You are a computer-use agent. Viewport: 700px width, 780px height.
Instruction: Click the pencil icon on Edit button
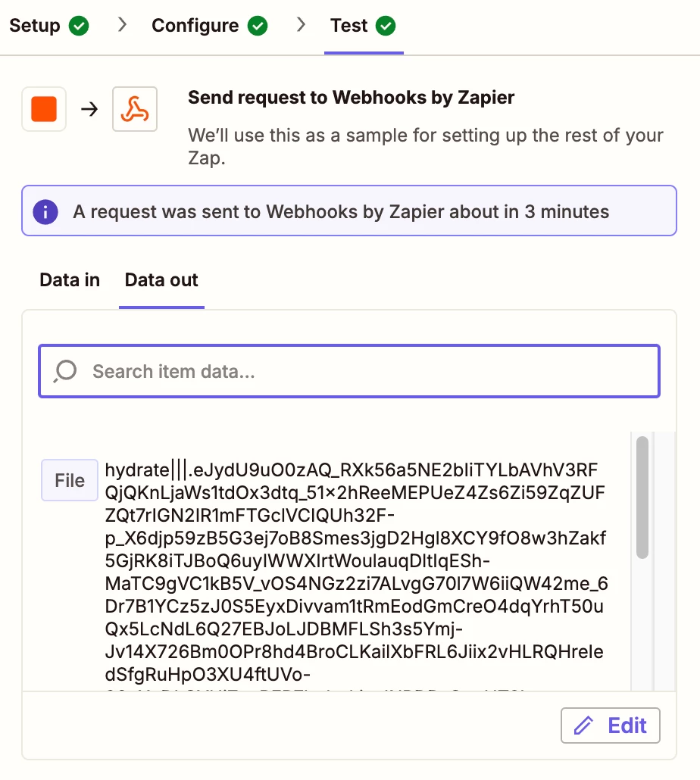[x=583, y=725]
